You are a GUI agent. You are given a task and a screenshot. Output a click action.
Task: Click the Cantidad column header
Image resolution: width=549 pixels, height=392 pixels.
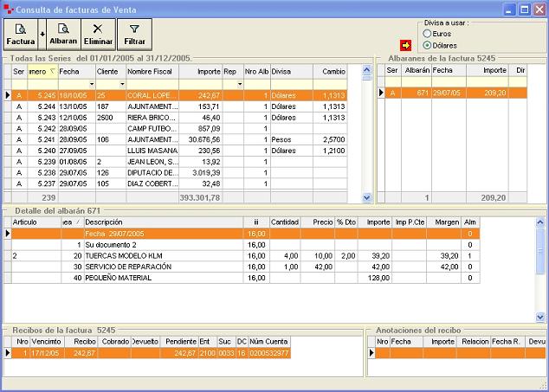tap(285, 222)
